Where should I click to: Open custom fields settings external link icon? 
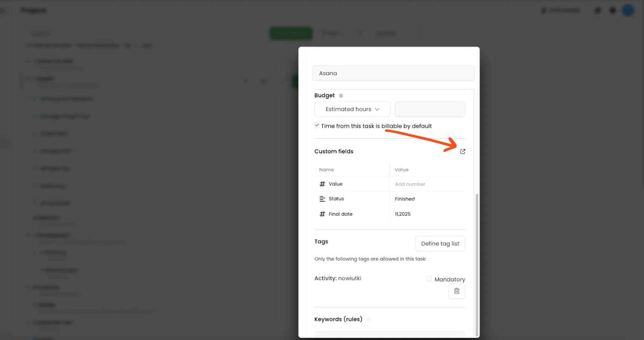tap(463, 152)
